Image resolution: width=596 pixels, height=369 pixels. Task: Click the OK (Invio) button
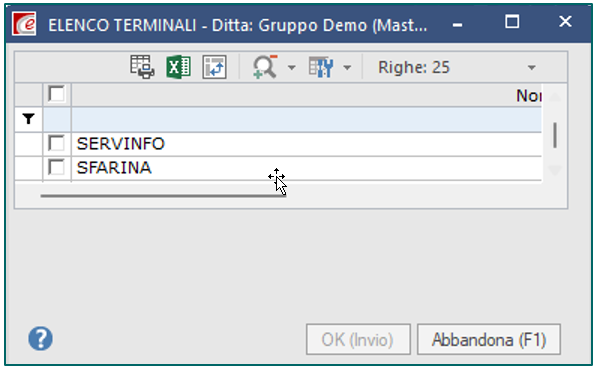click(358, 339)
